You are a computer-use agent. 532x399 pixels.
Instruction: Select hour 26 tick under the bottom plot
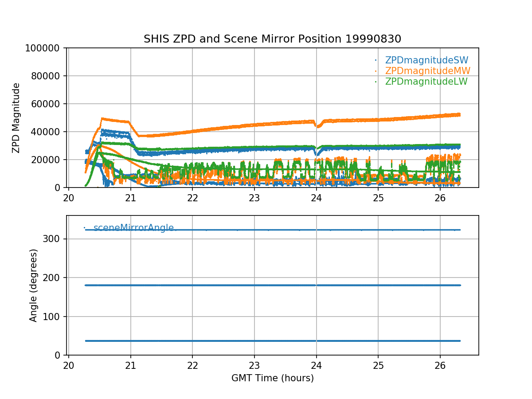440,365
